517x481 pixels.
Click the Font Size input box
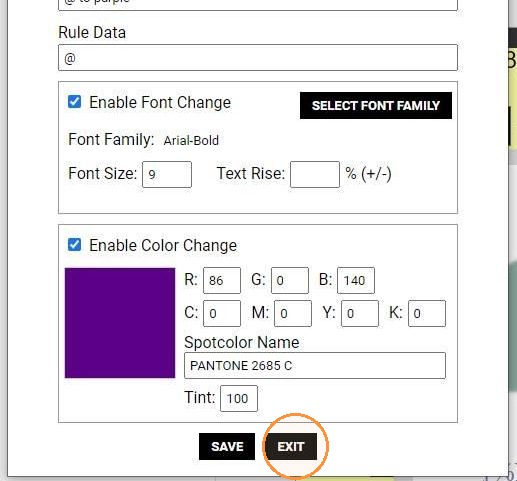pyautogui.click(x=167, y=174)
